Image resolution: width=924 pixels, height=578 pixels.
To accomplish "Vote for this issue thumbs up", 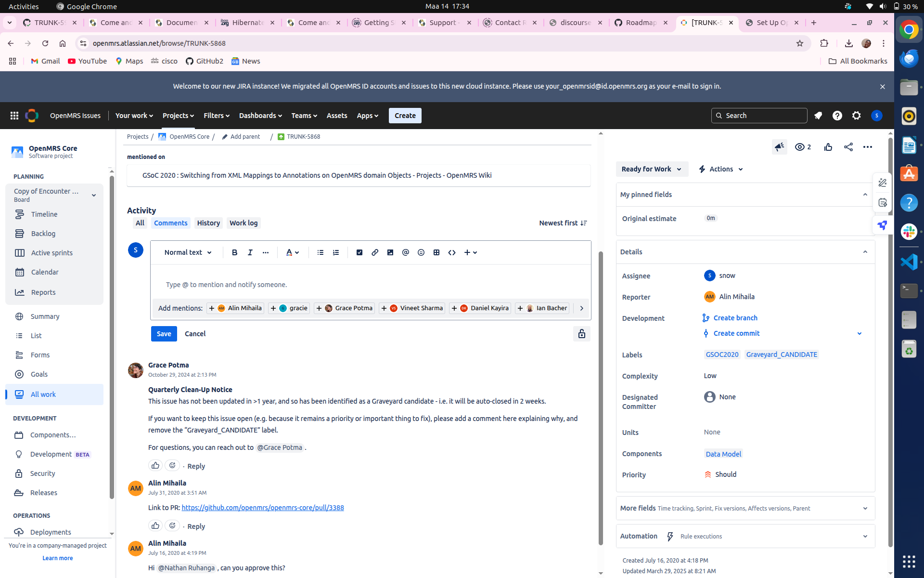I will pos(828,147).
